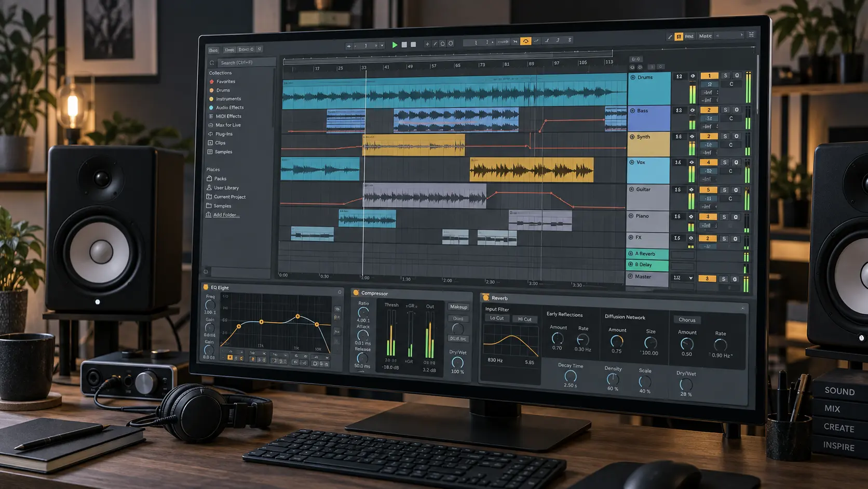The image size is (868, 489).
Task: Solo the Drums track
Action: pos(725,76)
